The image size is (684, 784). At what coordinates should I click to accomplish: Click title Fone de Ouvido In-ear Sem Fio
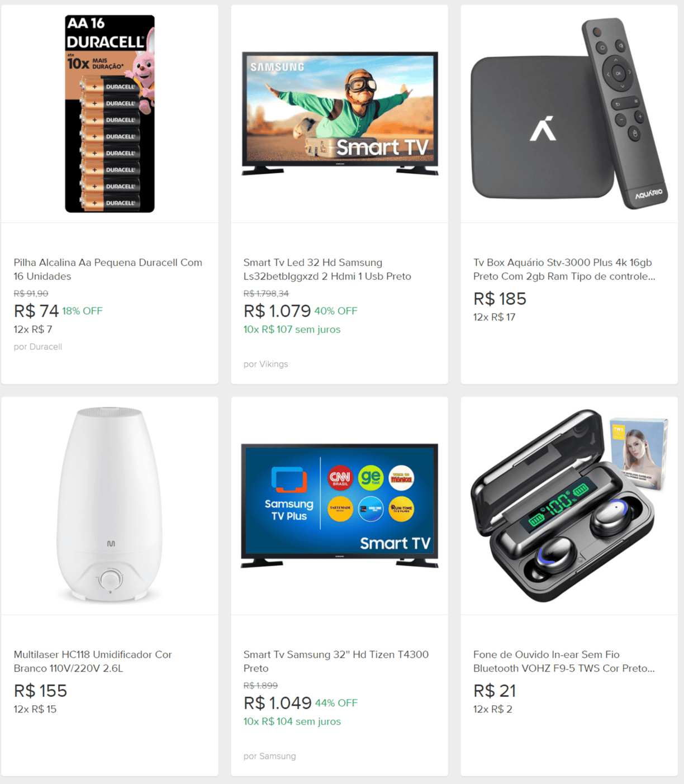pyautogui.click(x=564, y=661)
